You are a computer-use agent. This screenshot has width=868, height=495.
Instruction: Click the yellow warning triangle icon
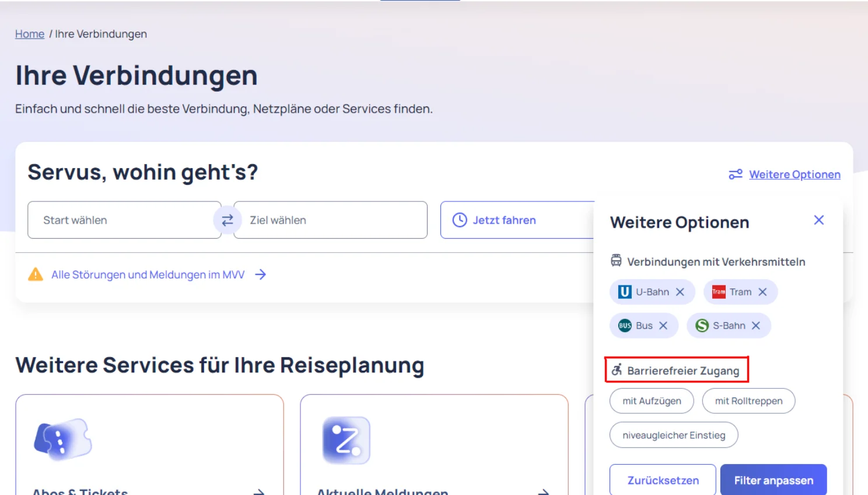click(x=36, y=274)
